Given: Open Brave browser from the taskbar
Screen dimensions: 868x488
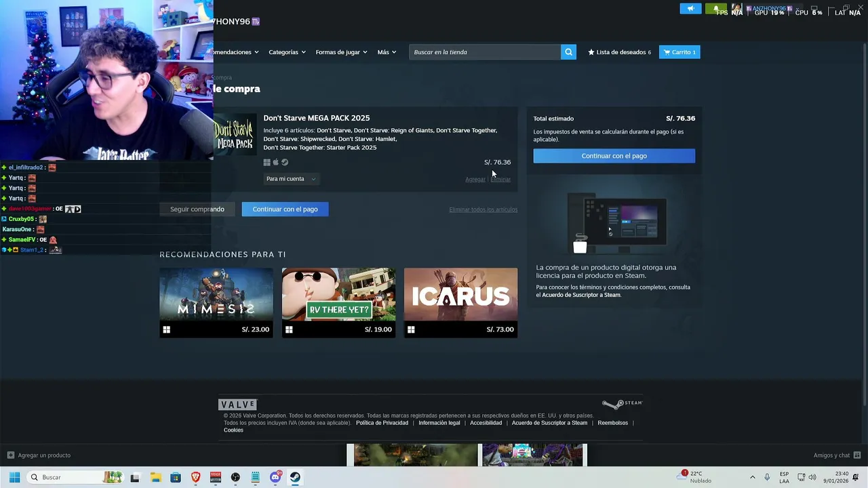Looking at the screenshot, I should pos(195,477).
